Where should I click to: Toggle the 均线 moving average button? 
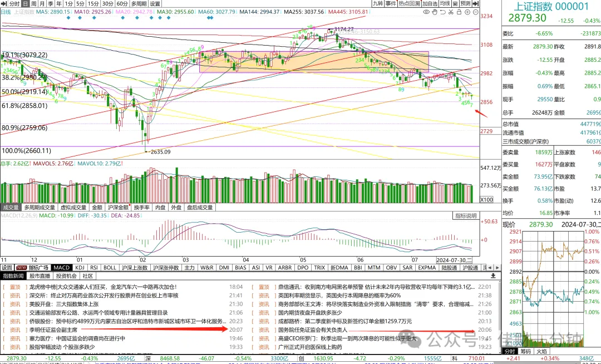click(x=445, y=3)
